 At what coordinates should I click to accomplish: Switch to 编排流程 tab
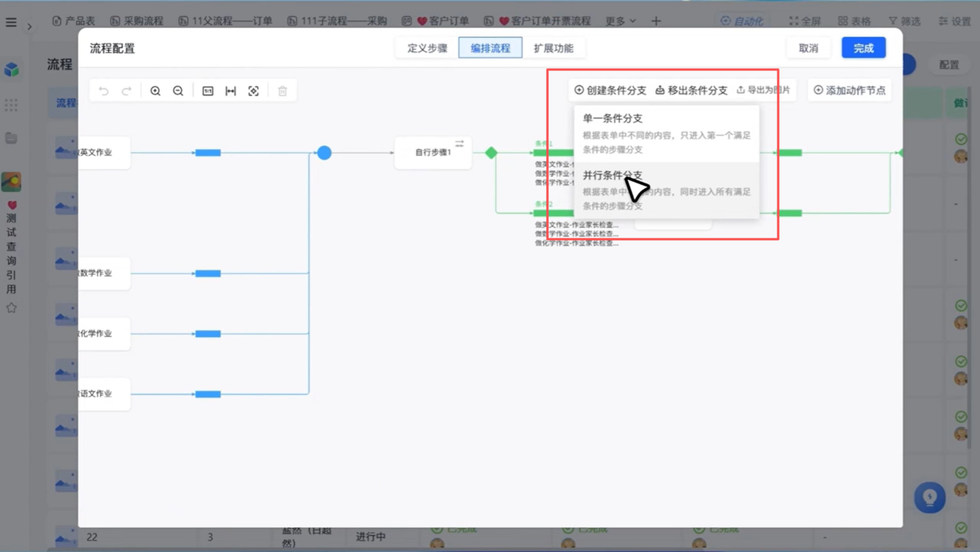(490, 48)
